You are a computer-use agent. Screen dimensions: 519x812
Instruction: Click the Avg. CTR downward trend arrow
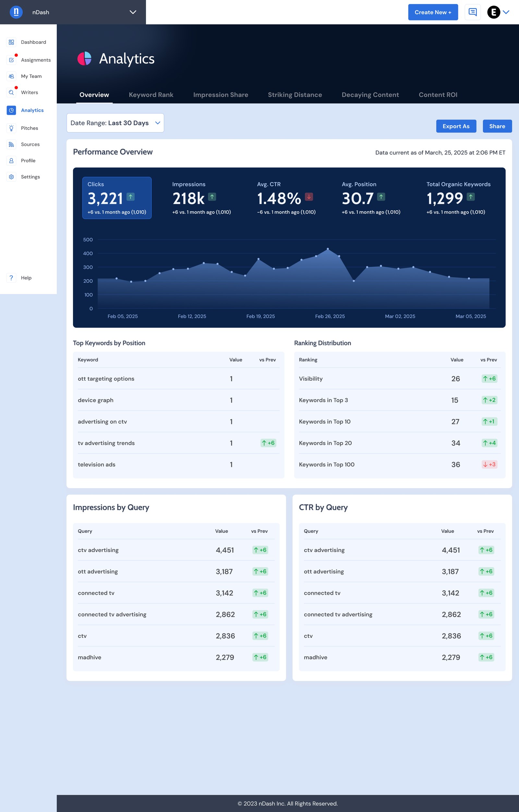pyautogui.click(x=309, y=197)
